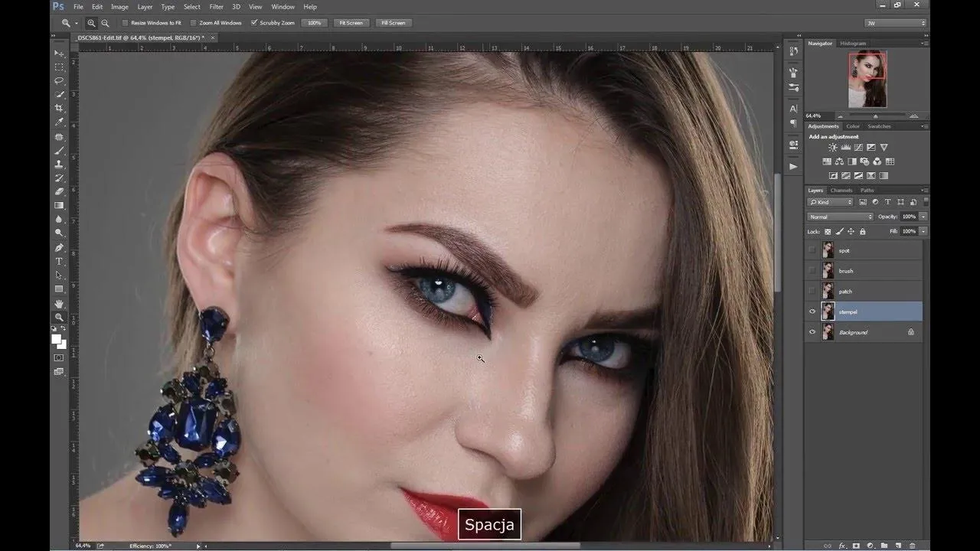Add a Brightness/Contrast adjustment layer
Image resolution: width=980 pixels, height=551 pixels.
[x=833, y=147]
